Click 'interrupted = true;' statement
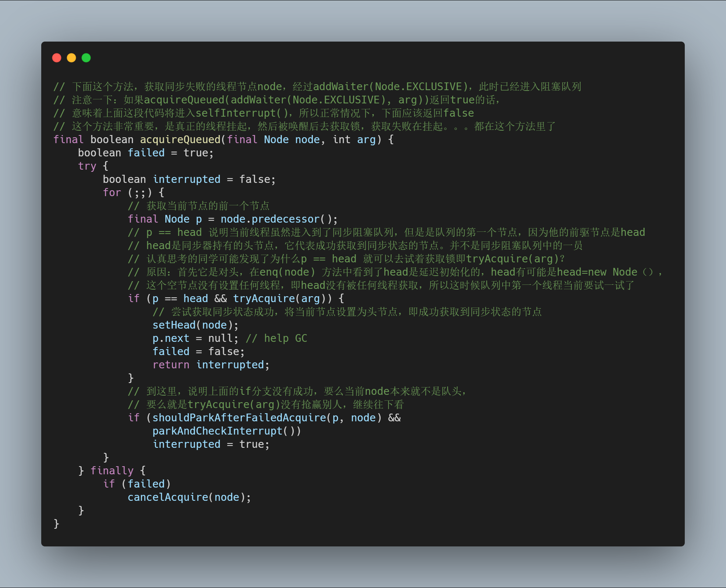This screenshot has width=726, height=588. pos(211,444)
